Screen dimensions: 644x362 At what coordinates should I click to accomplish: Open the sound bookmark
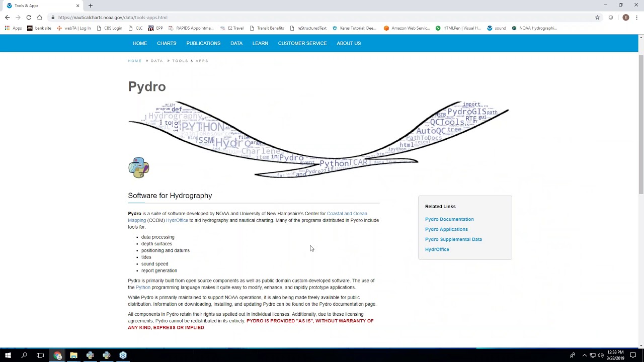[x=497, y=28]
